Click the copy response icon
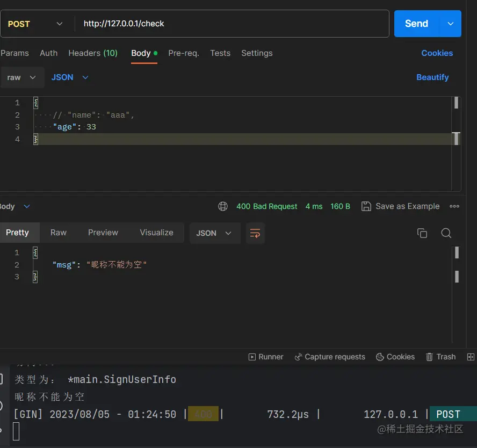This screenshot has height=448, width=477. pos(422,233)
